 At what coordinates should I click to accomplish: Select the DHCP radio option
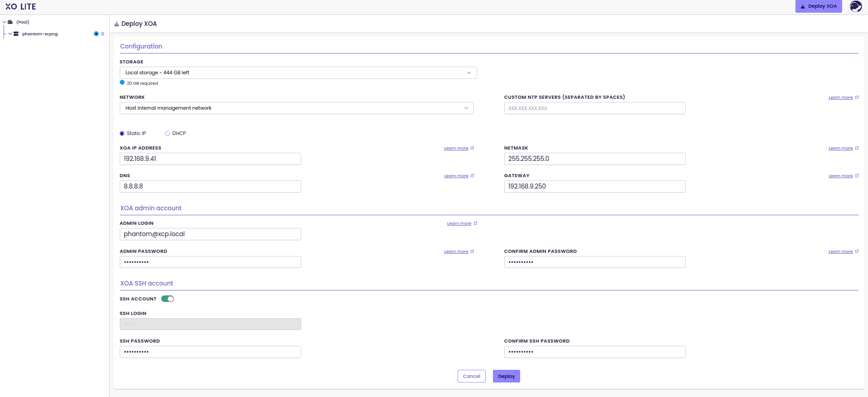(168, 134)
